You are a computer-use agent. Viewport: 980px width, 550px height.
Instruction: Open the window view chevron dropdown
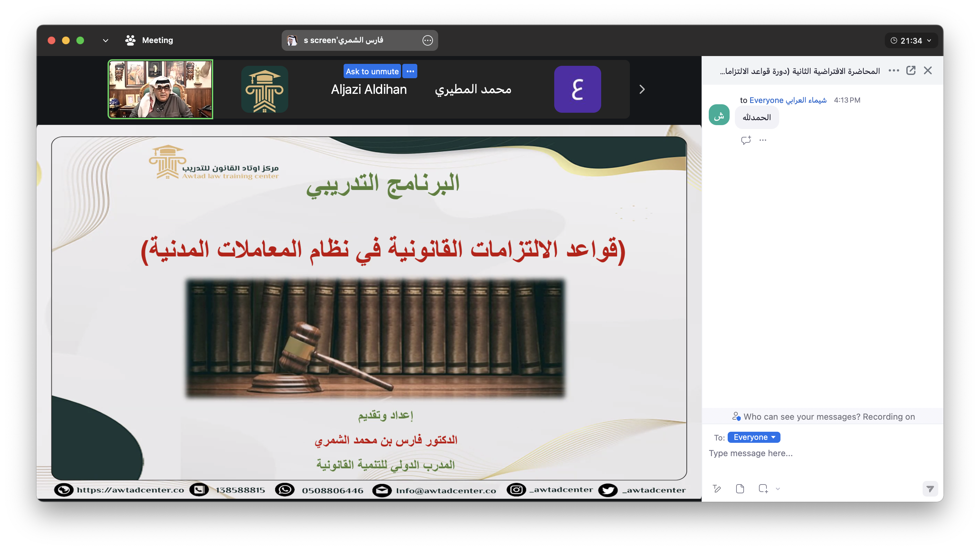[x=105, y=40]
